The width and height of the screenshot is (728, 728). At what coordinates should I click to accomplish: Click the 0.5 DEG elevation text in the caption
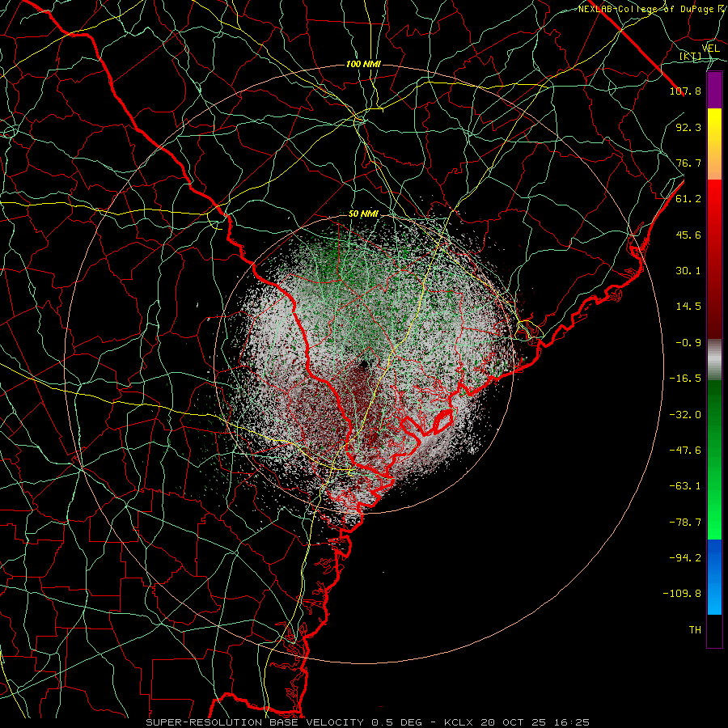coord(396,722)
